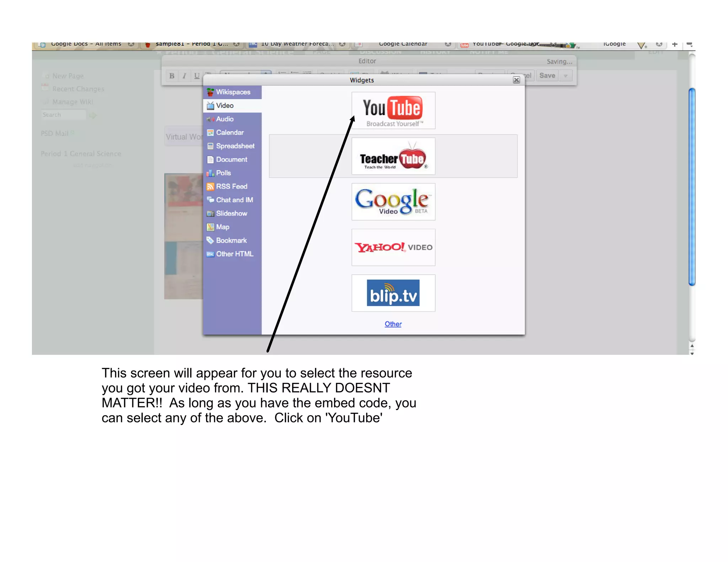
Task: Open the Audio widget category
Action: click(232, 119)
